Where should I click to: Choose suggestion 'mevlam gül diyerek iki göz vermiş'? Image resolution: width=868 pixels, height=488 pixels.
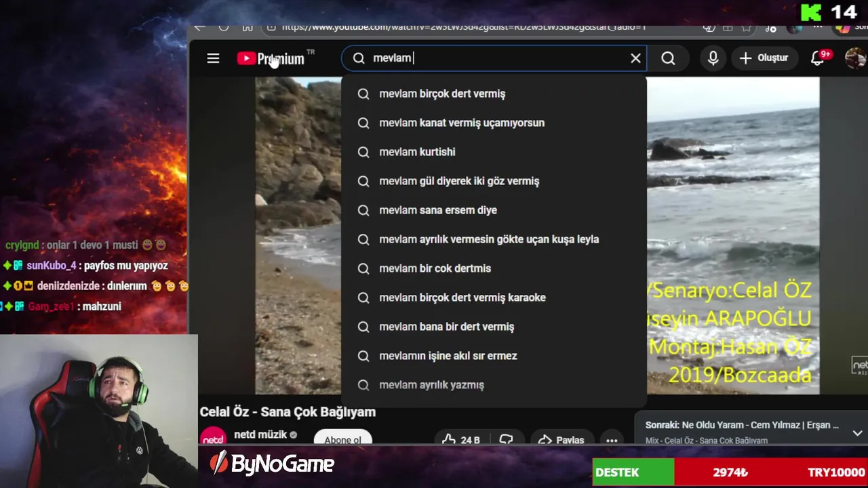(494, 181)
